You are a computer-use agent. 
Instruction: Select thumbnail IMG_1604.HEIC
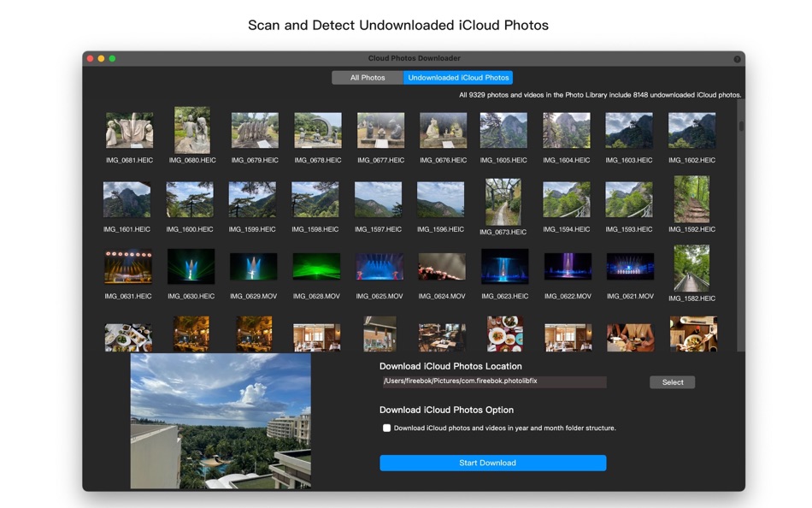(567, 130)
